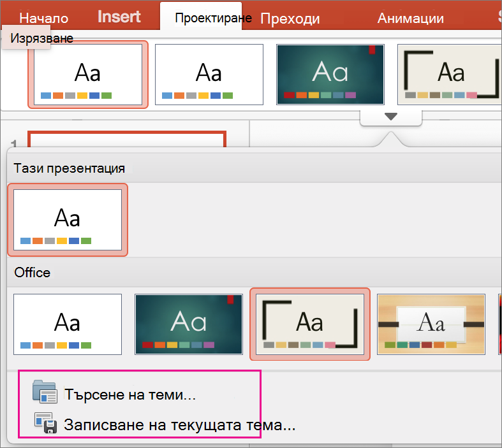Choose the white Office theme in the gallery

[68, 324]
